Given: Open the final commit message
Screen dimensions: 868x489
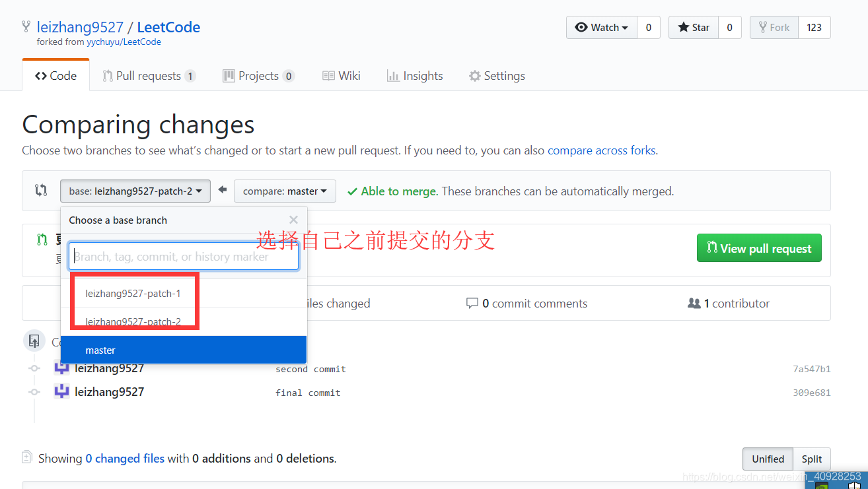Looking at the screenshot, I should coord(308,393).
